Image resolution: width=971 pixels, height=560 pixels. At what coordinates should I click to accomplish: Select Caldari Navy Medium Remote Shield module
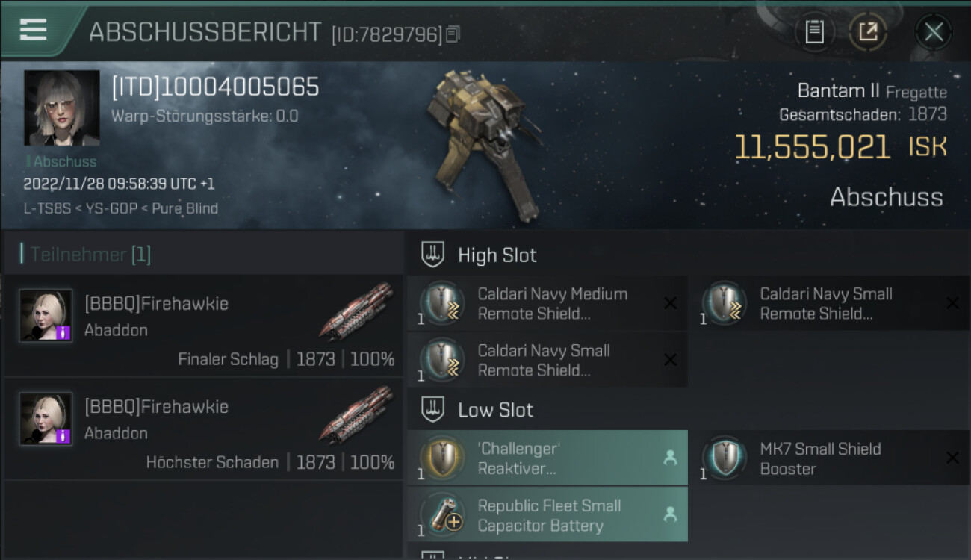[547, 304]
